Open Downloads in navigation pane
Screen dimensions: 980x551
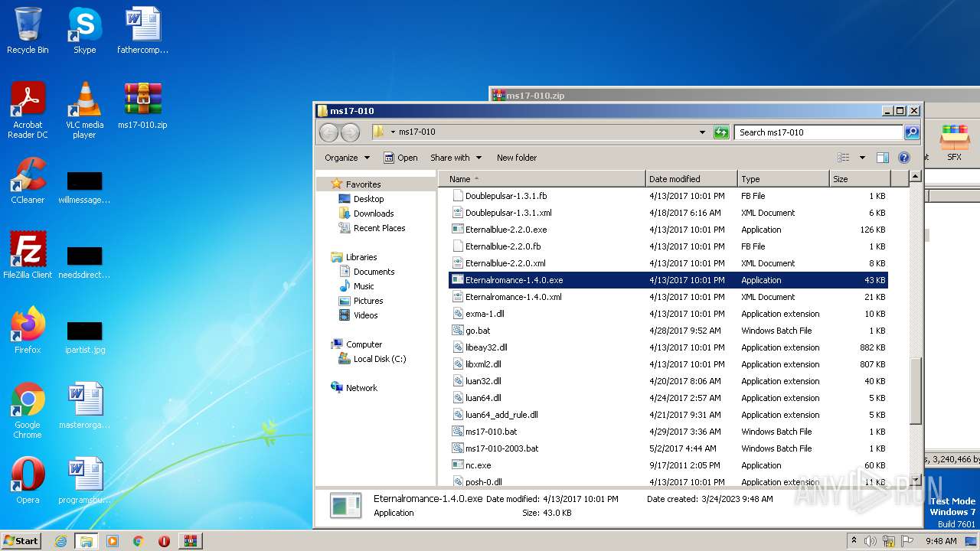pos(374,214)
